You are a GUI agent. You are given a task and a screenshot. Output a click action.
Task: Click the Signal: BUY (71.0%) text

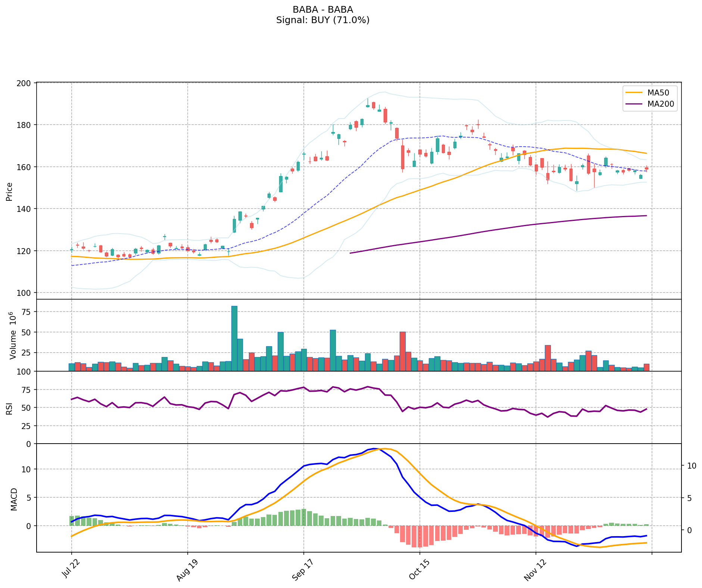(x=322, y=20)
